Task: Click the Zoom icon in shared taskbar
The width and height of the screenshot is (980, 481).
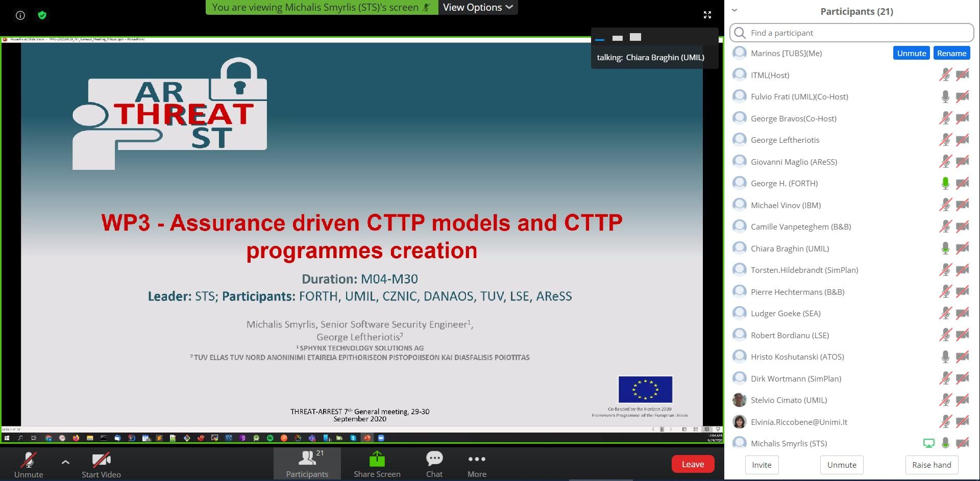Action: [381, 438]
